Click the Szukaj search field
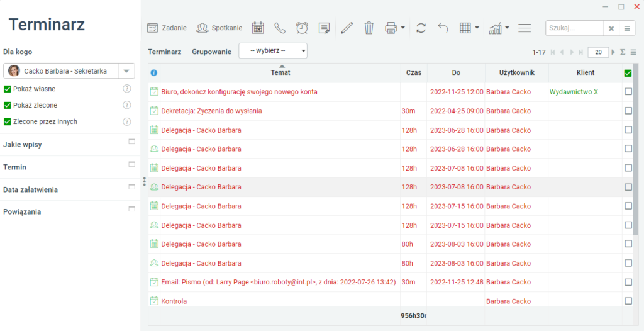The height and width of the screenshot is (331, 644). (x=574, y=28)
